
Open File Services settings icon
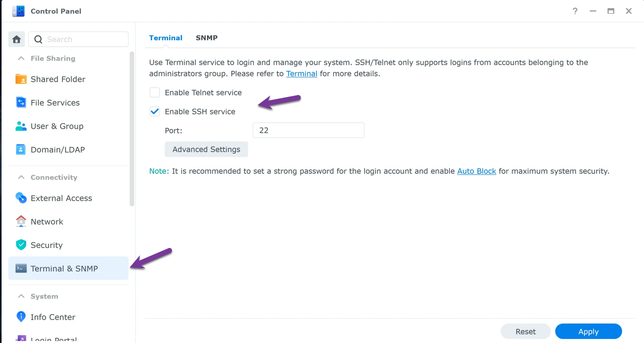(x=21, y=102)
